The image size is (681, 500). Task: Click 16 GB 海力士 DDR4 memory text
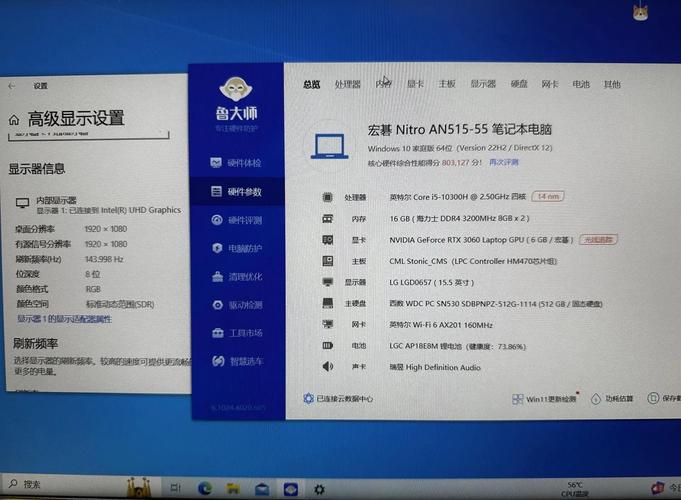[x=459, y=218]
